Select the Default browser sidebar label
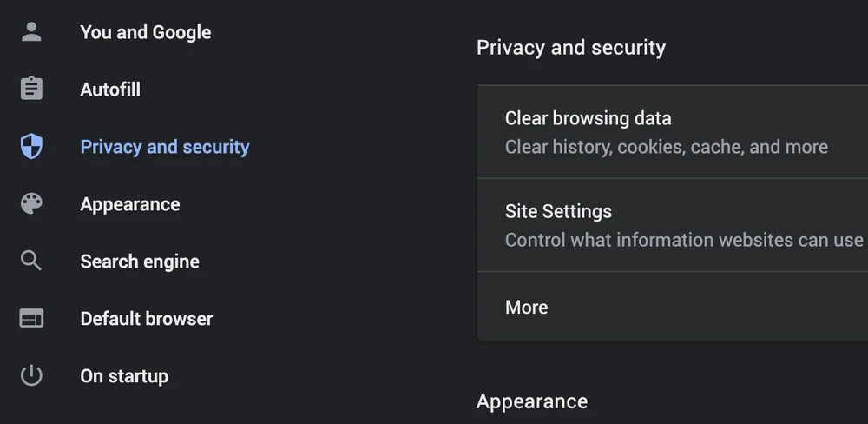The width and height of the screenshot is (868, 424). pos(146,319)
